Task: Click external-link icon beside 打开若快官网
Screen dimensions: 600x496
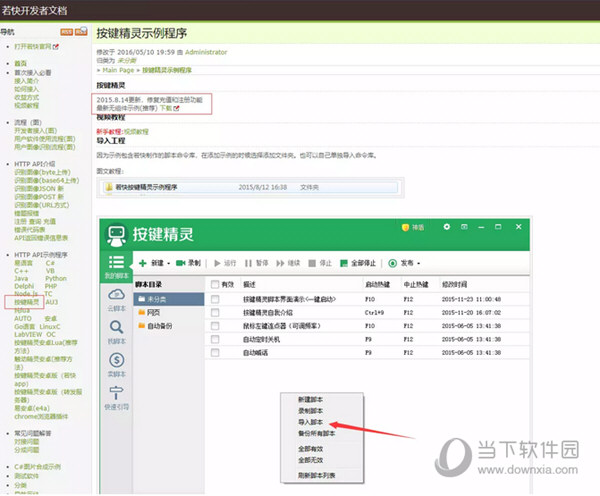Action: 56,47
